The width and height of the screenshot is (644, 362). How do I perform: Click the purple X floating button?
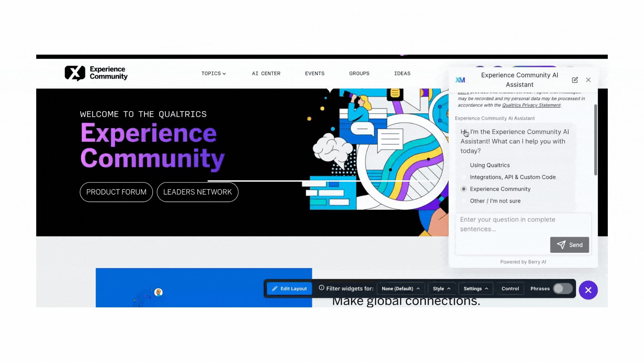point(588,290)
